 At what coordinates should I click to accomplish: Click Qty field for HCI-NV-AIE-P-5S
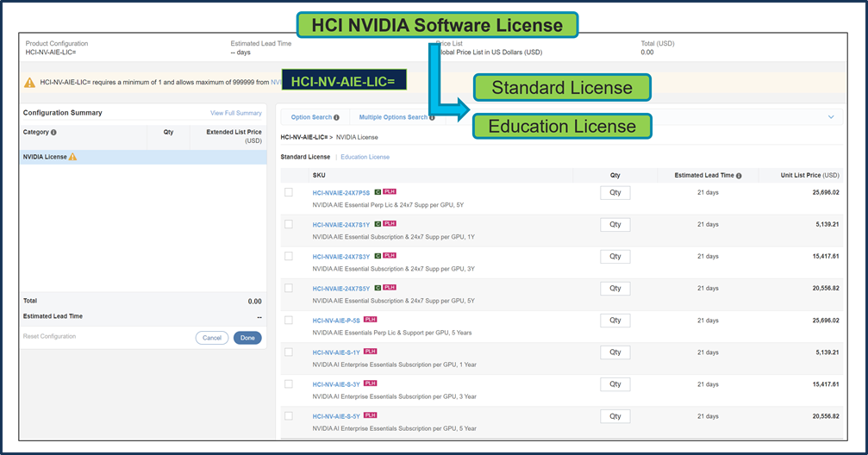pyautogui.click(x=615, y=321)
